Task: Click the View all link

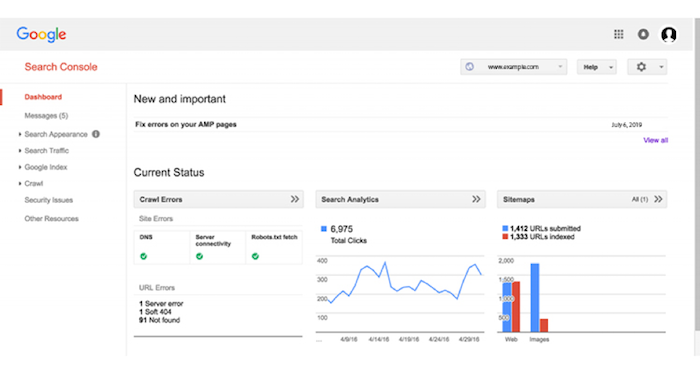Action: (x=655, y=140)
